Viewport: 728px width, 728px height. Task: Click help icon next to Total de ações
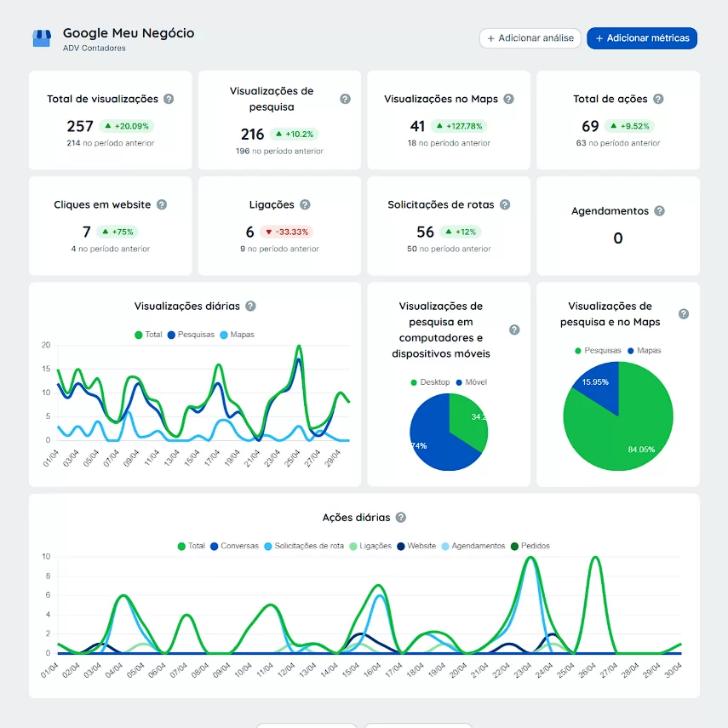658,99
